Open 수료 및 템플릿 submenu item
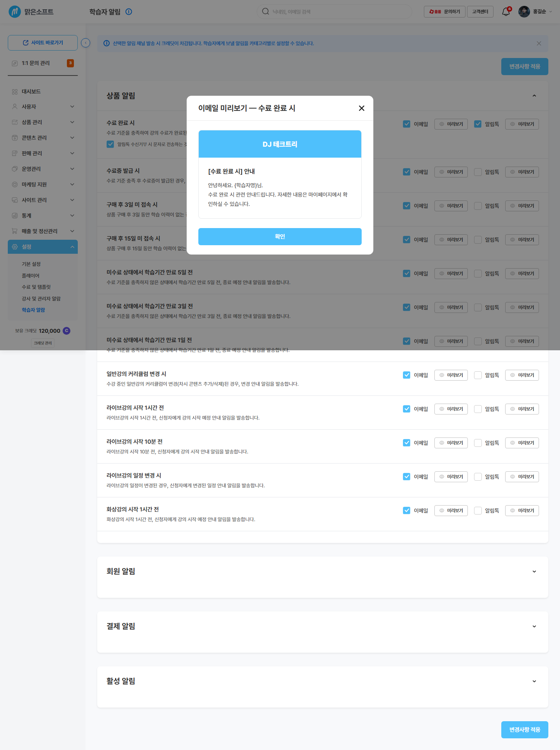 pyautogui.click(x=36, y=287)
